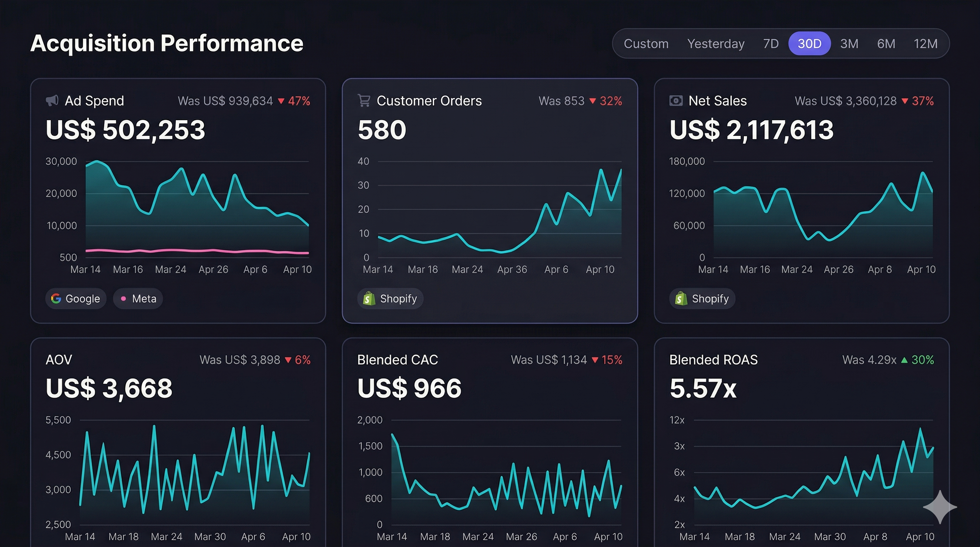Click the Was 4.29x comparison text
Viewport: 980px width, 547px height.
click(x=869, y=360)
